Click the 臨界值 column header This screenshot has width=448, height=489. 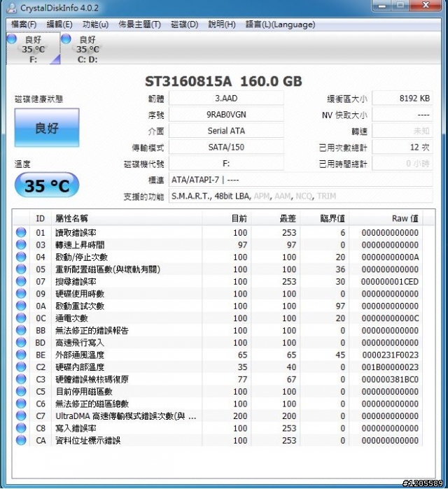point(325,218)
